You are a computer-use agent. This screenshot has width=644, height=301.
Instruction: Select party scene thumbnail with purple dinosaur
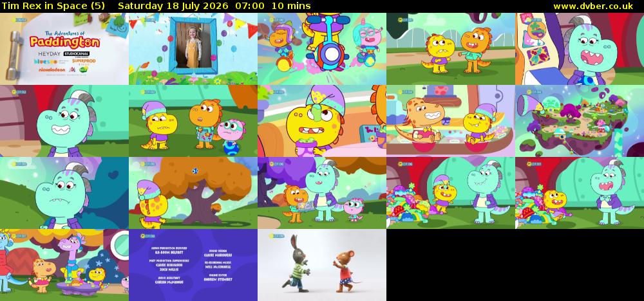coord(64,265)
